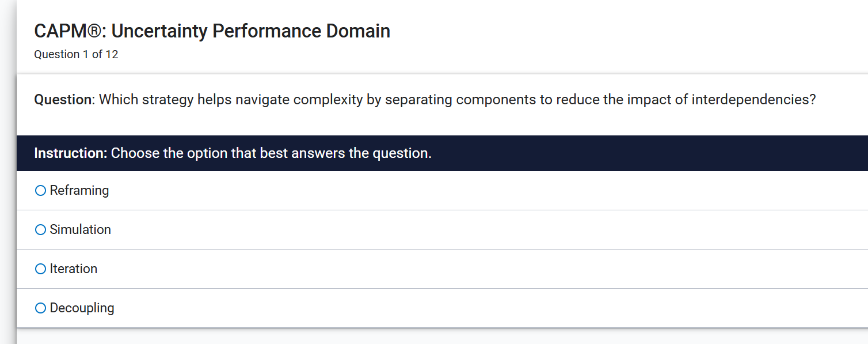This screenshot has width=868, height=344.
Task: Click the registered trademark symbol in title
Action: (94, 31)
